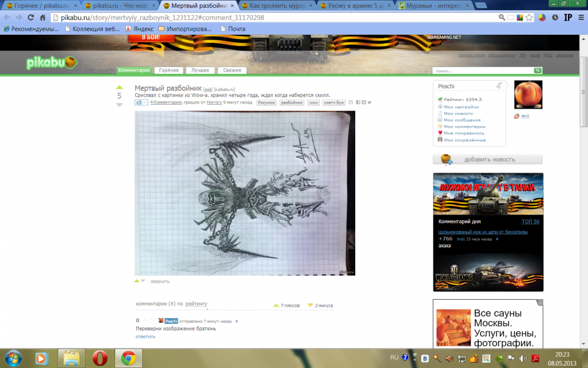Click the VK tray icon
588x368 pixels.
[x=425, y=359]
